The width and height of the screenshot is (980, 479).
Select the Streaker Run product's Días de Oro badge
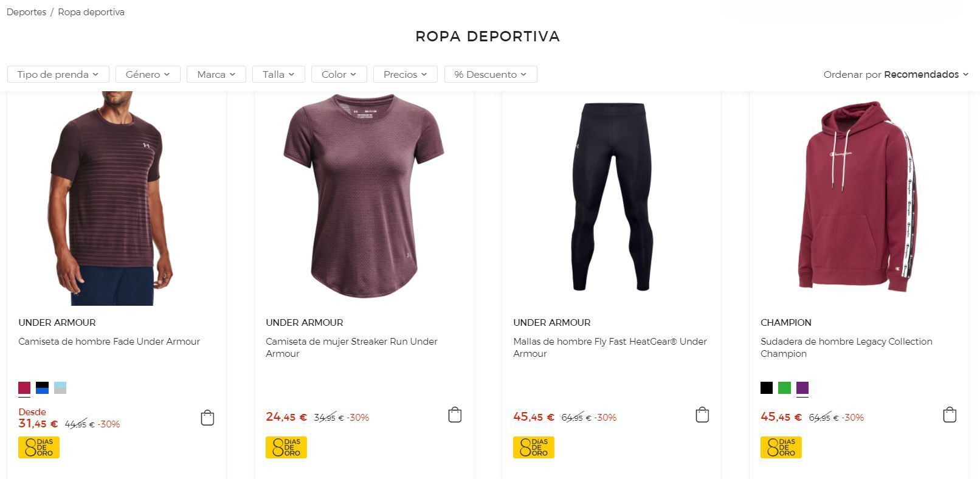pos(286,447)
